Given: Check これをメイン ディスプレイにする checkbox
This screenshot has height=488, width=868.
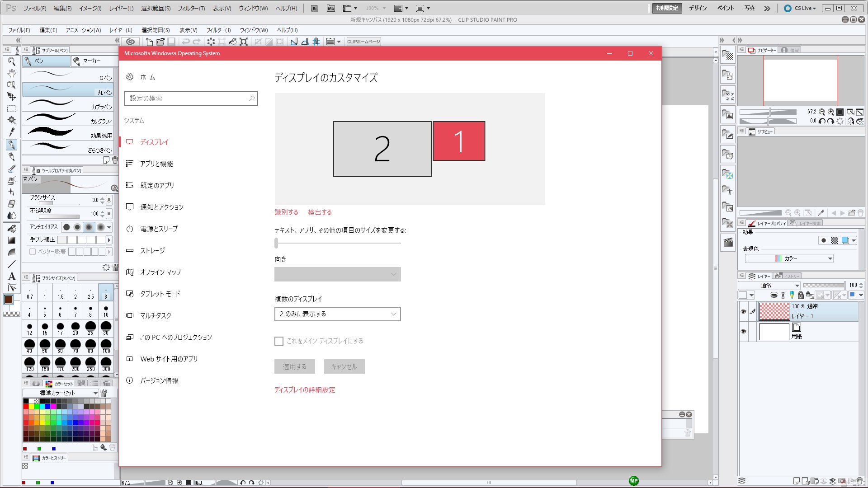Looking at the screenshot, I should [x=279, y=341].
